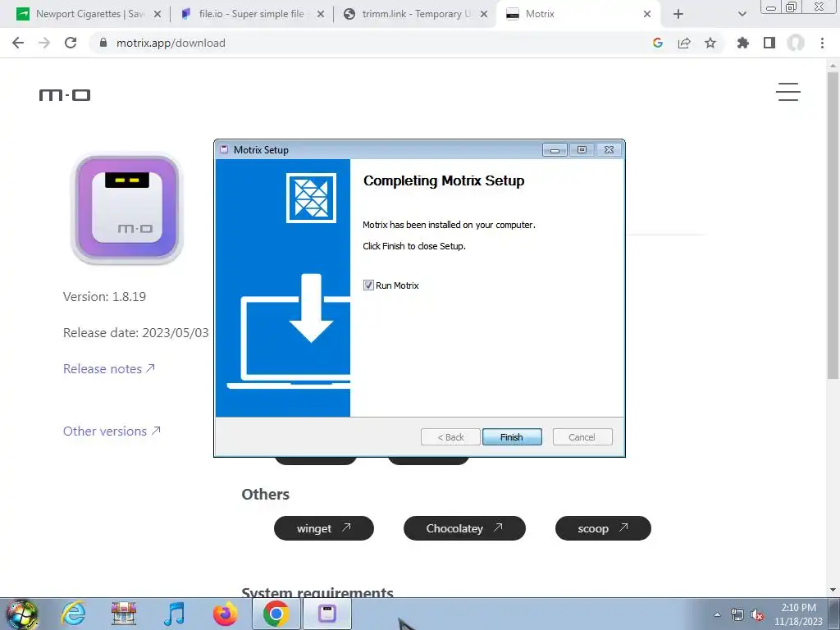View site information lock icon
The image size is (840, 630).
click(x=103, y=43)
